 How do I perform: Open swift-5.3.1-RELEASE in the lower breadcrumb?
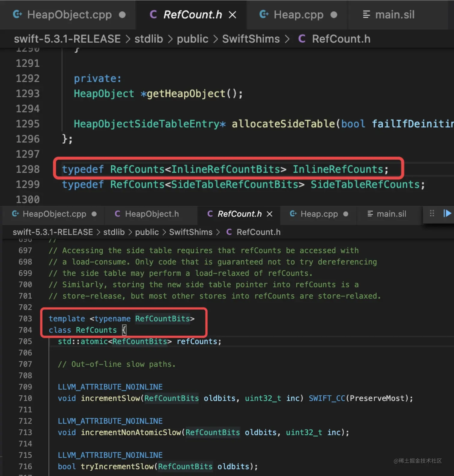click(53, 232)
